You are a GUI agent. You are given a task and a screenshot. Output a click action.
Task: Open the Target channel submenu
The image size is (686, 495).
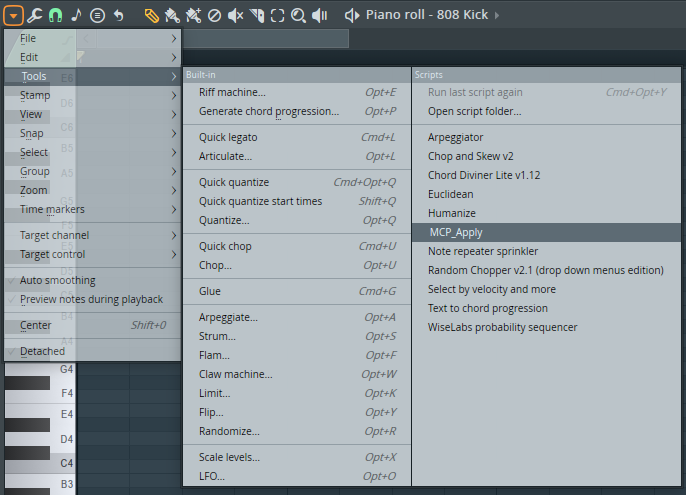(92, 235)
